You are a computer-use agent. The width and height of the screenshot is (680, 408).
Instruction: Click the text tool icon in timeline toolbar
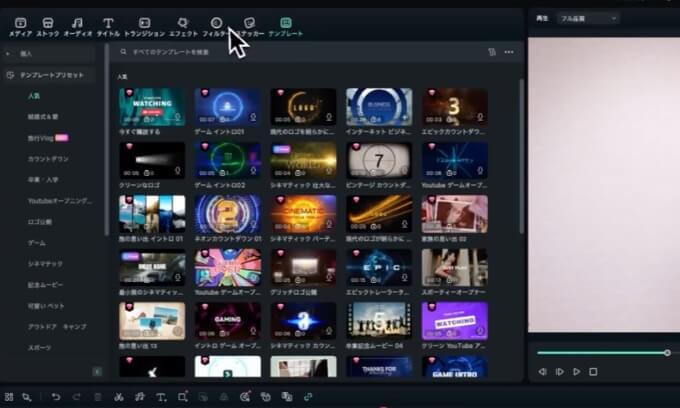[161, 397]
